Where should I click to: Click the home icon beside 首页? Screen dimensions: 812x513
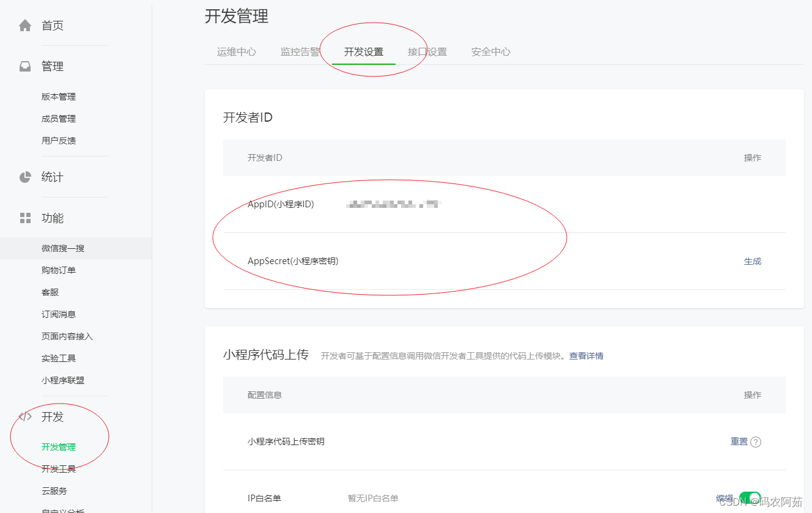[x=25, y=25]
